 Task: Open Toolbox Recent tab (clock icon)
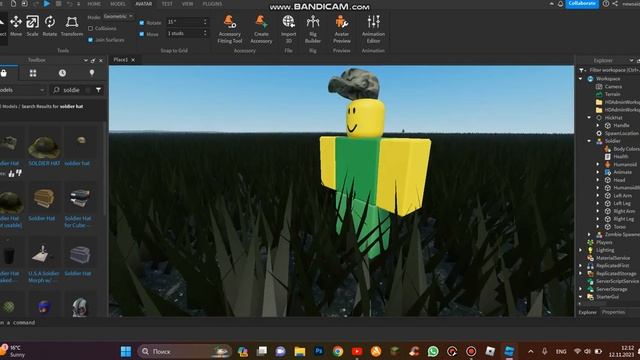(x=62, y=73)
